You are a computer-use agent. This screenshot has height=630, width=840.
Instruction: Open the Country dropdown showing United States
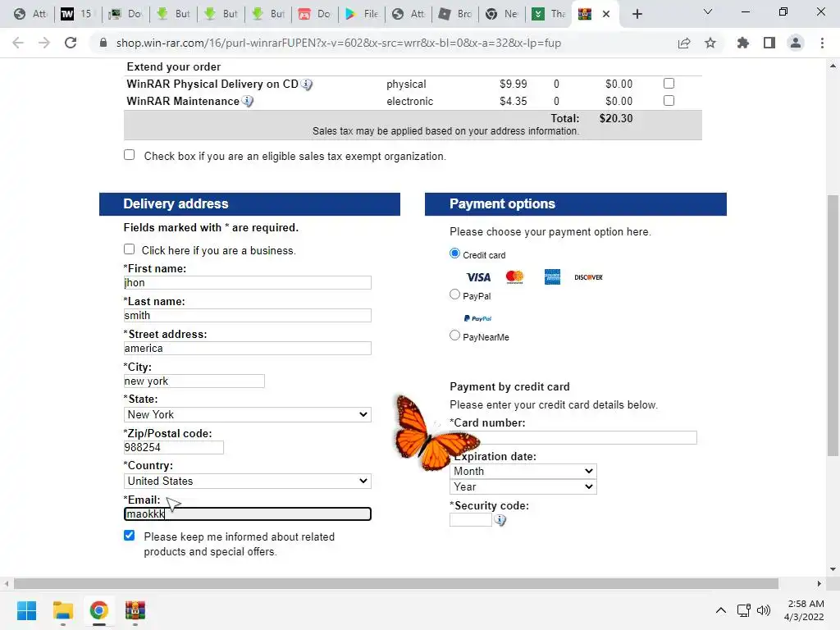[248, 481]
